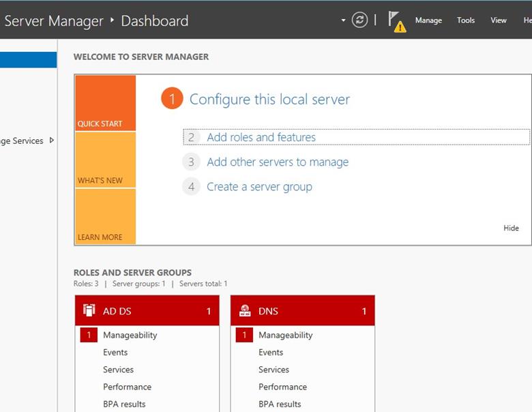Open BPA results under DNS
Image resolution: width=532 pixels, height=412 pixels.
(x=280, y=404)
